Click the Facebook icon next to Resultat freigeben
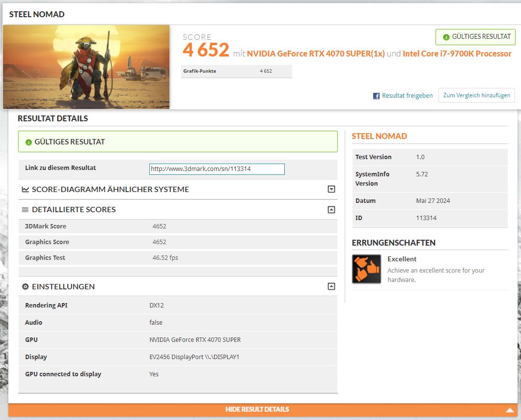The image size is (521, 420). (376, 96)
